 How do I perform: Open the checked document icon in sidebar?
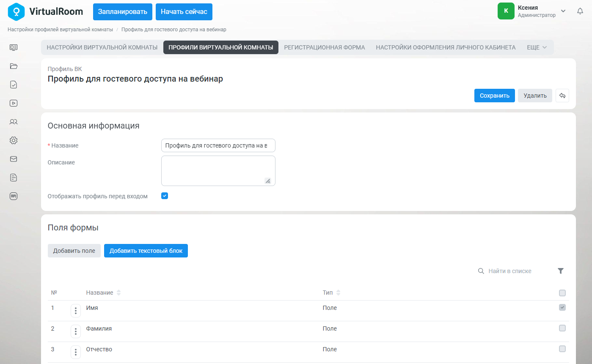[x=14, y=85]
